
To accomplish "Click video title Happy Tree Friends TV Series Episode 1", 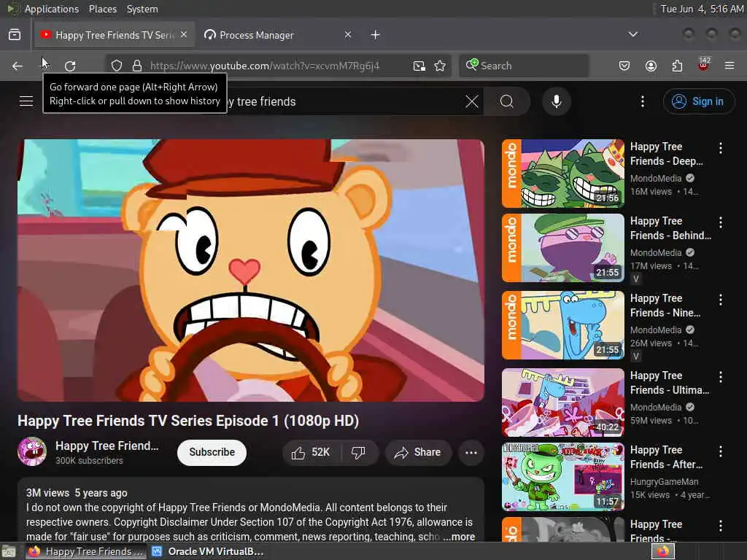I will click(x=188, y=421).
